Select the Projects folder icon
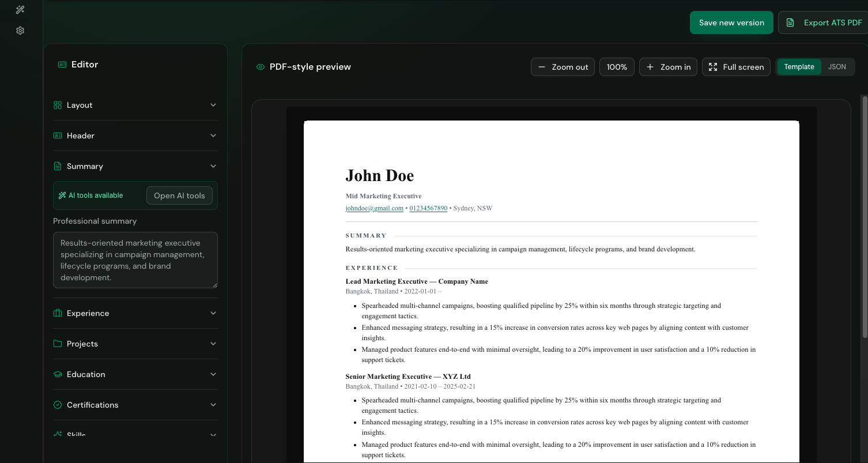 [x=57, y=343]
